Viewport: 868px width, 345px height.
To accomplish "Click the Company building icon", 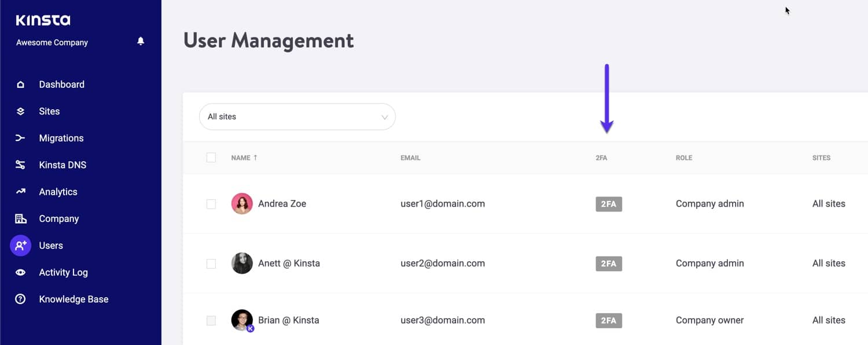I will (x=21, y=218).
